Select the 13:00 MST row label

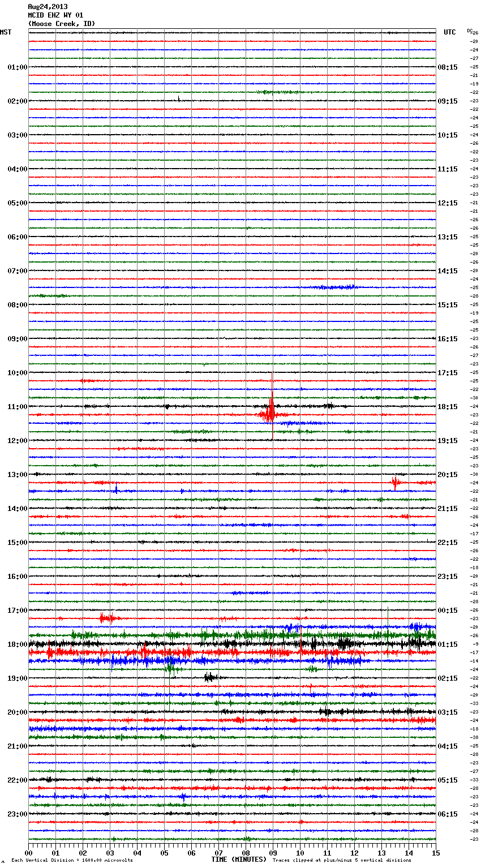coord(18,475)
